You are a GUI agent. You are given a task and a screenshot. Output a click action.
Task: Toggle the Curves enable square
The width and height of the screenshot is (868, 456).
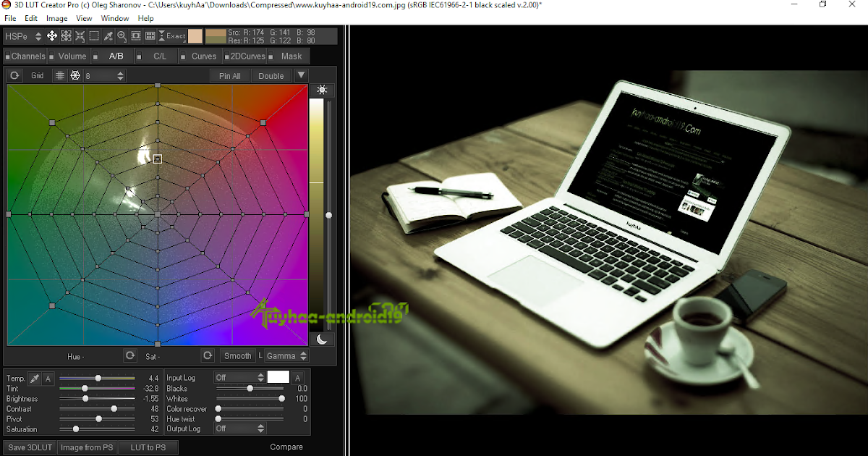click(x=183, y=56)
